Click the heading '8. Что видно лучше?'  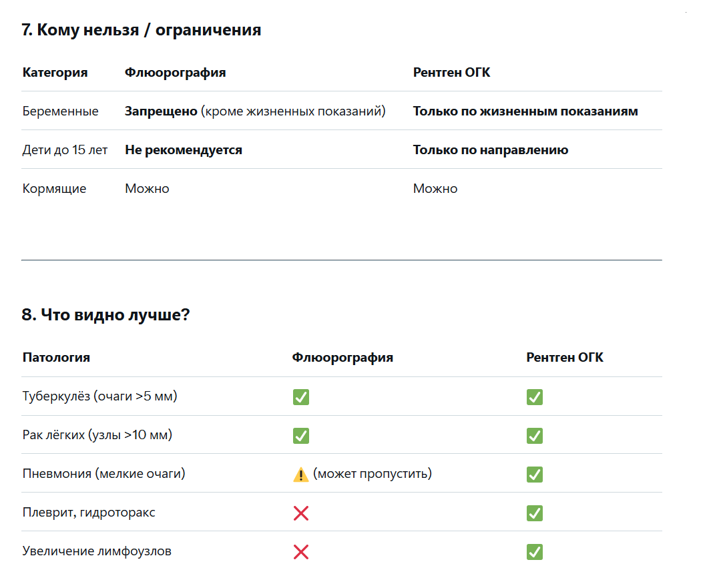tap(105, 315)
